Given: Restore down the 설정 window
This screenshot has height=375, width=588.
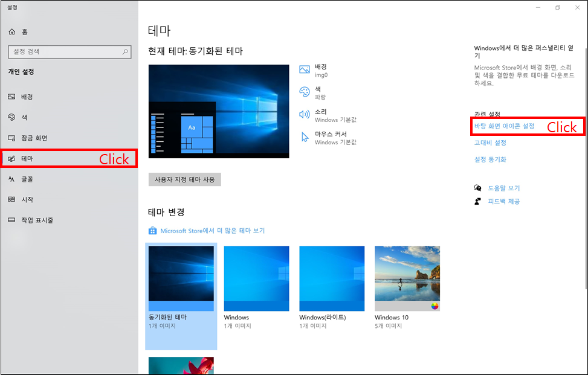Looking at the screenshot, I should [558, 7].
